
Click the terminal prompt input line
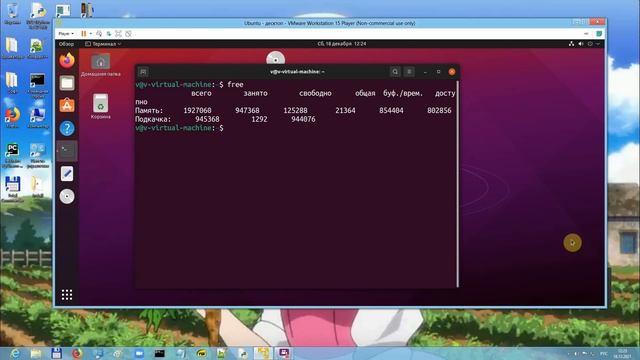pyautogui.click(x=296, y=128)
